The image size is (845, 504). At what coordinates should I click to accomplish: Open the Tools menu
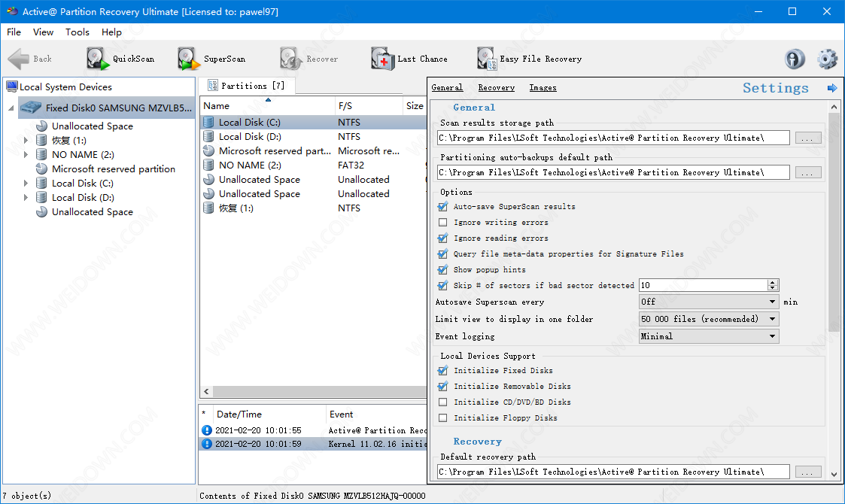pos(77,32)
